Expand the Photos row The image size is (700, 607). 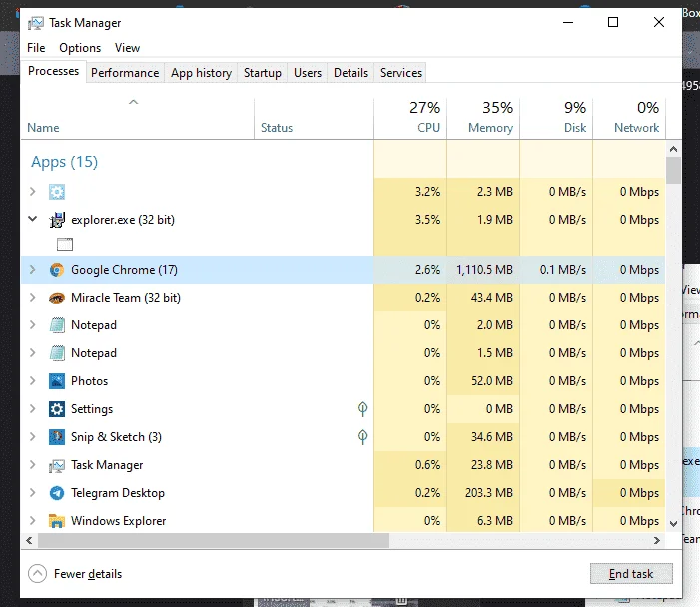point(32,381)
